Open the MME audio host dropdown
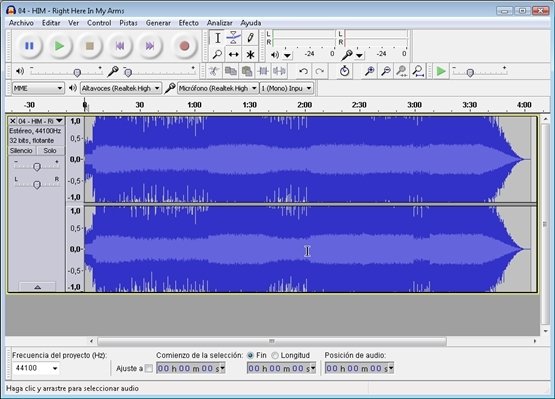Screen dimensions: 555x399 coord(38,88)
